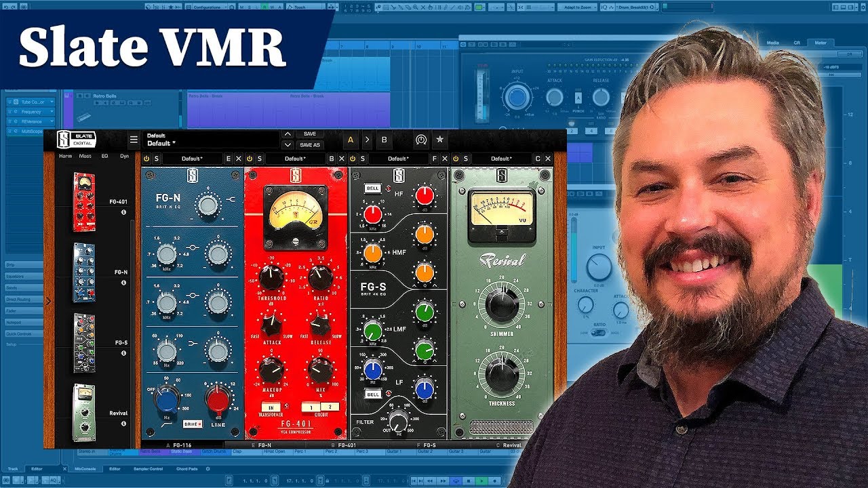This screenshot has width=868, height=488.
Task: Collapse the module library with side arrow
Action: [48, 302]
